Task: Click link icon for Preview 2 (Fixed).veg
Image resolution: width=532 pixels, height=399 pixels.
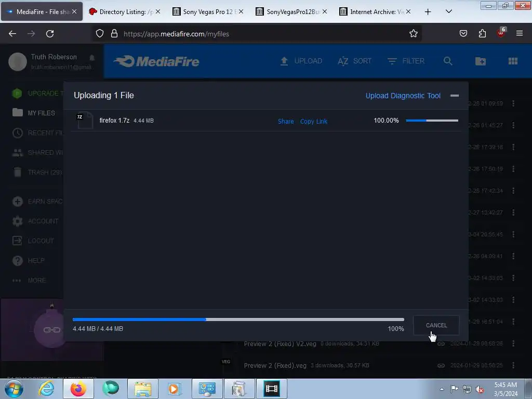Action: [x=441, y=365]
